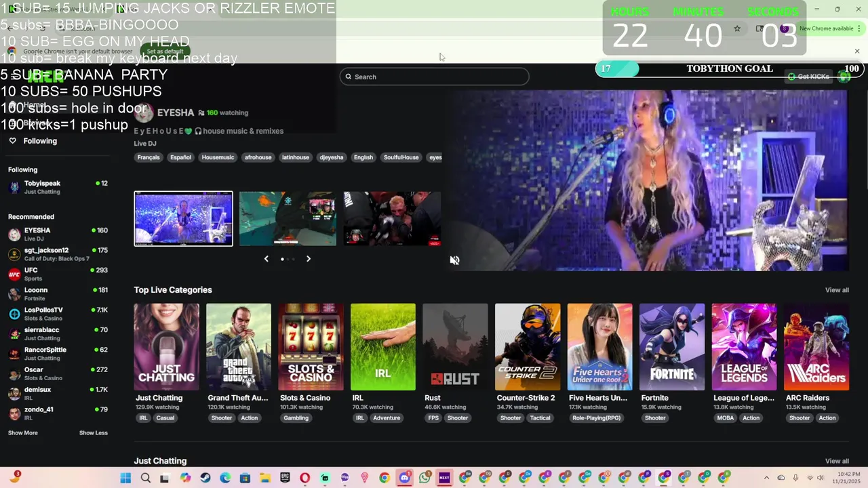
Task: Collapse sidebar list with Show Less
Action: pyautogui.click(x=94, y=433)
